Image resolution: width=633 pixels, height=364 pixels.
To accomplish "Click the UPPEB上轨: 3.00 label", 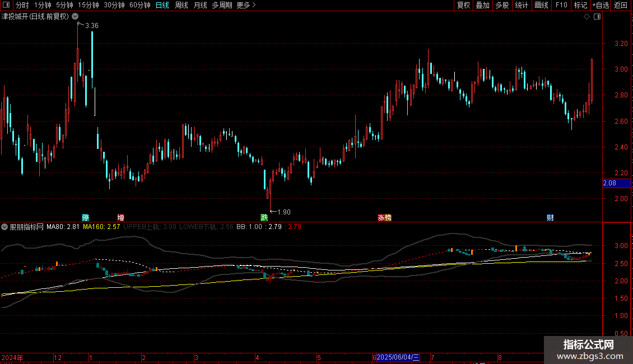I will coord(150,227).
